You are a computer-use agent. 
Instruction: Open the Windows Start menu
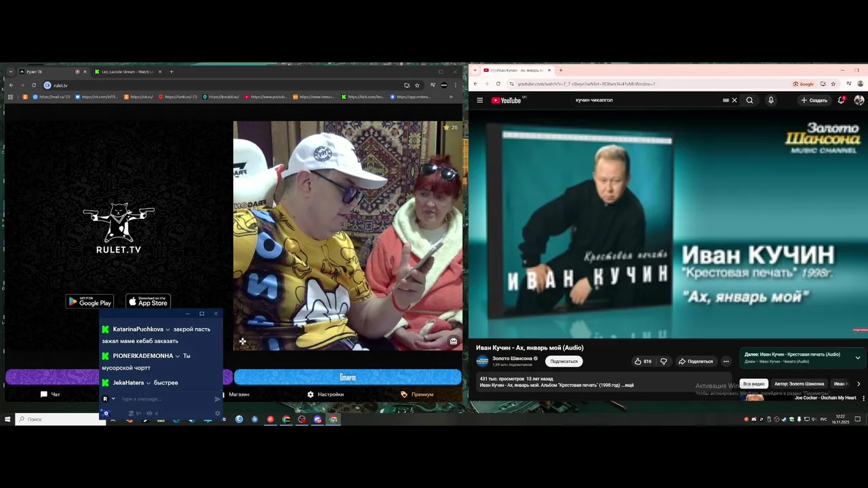pyautogui.click(x=7, y=420)
